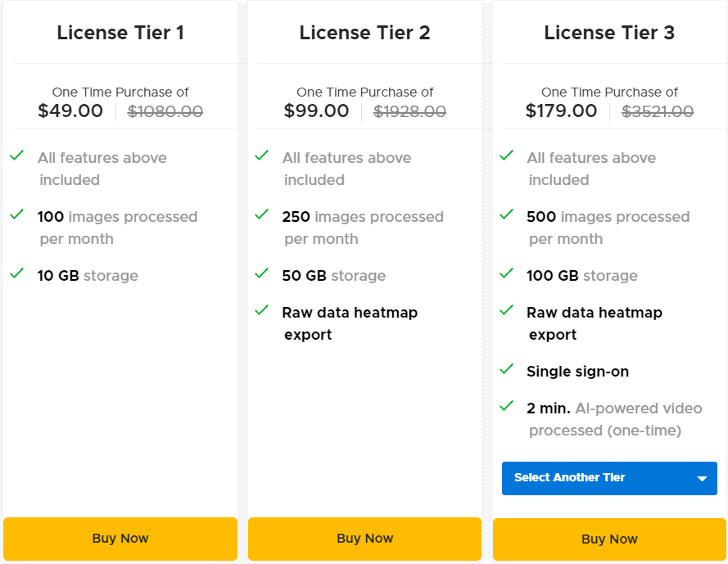Screen dimensions: 728x564
Task: Click 'One Time Purchase of' text in Tier 1
Action: [x=120, y=92]
